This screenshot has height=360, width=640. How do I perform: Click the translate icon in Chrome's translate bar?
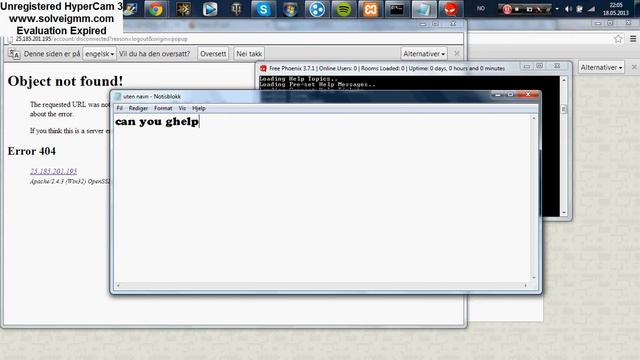[x=14, y=54]
